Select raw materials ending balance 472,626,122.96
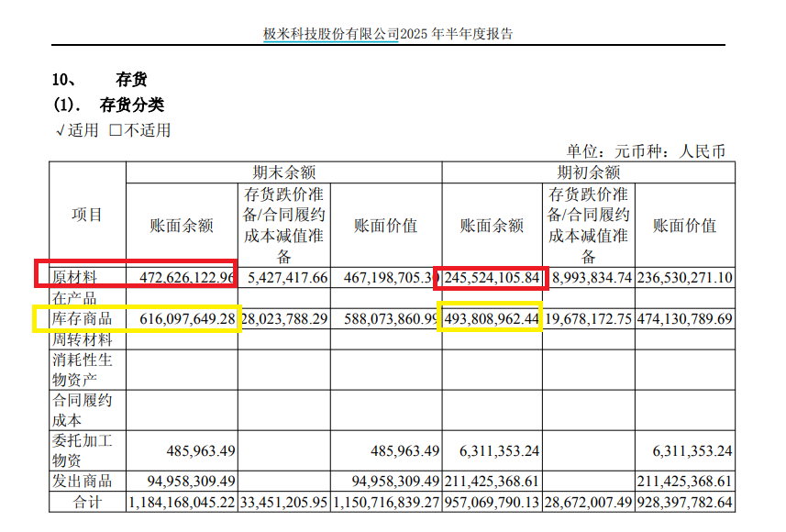This screenshot has width=786, height=532. pyautogui.click(x=187, y=277)
